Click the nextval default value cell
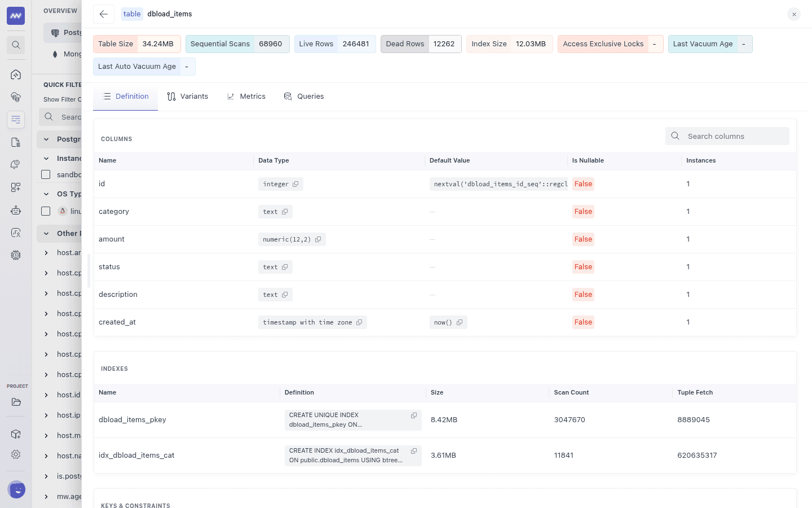The image size is (812, 508). coord(498,184)
